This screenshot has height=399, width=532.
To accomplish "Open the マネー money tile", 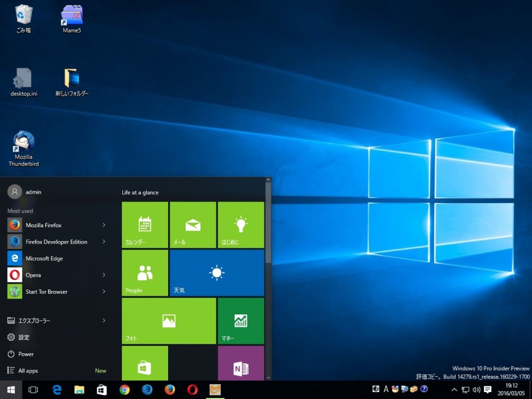I will click(x=240, y=321).
